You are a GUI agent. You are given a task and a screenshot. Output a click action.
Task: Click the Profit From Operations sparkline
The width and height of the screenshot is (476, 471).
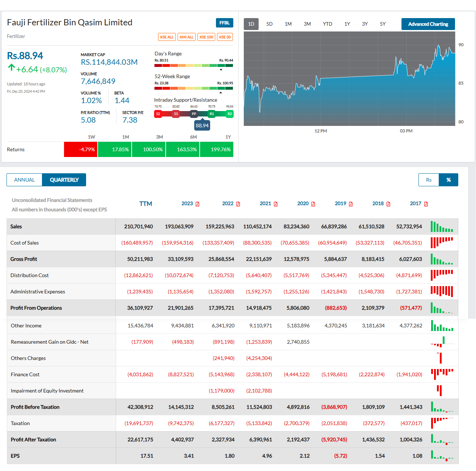[x=442, y=308]
